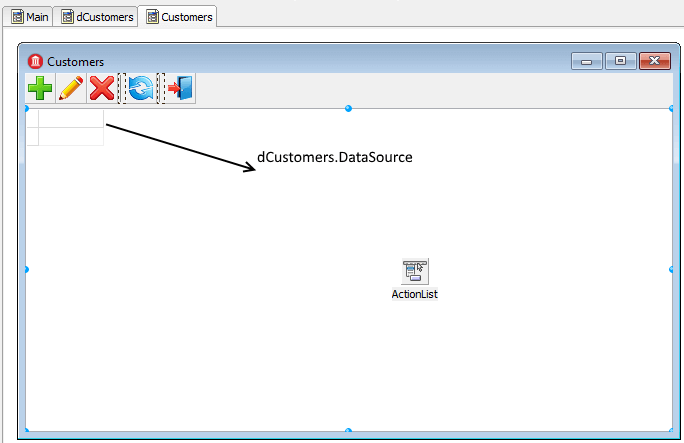Click the separator before the Refresh icon
684x443 pixels.
(122, 89)
